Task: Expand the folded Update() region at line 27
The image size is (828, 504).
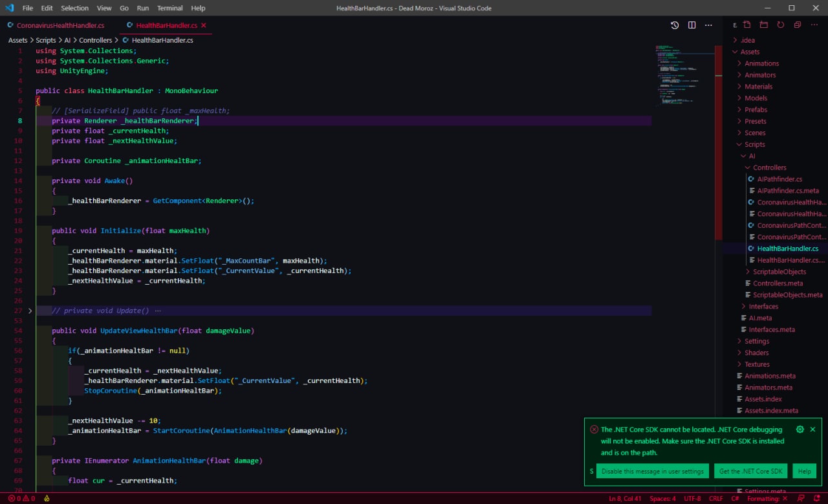Action: coord(30,311)
